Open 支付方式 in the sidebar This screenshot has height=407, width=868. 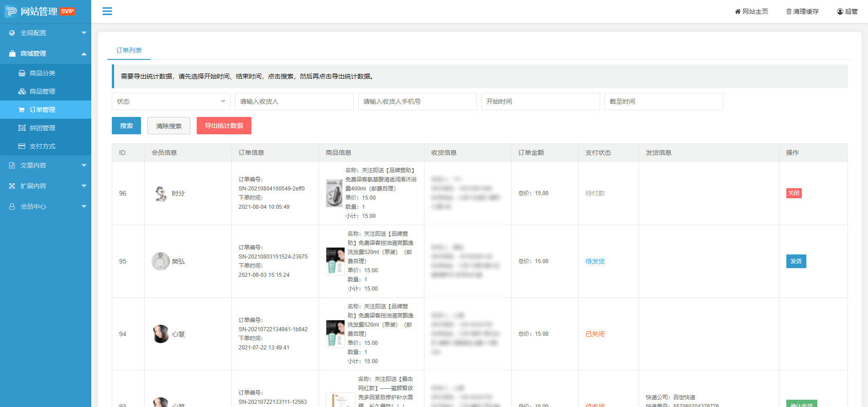pyautogui.click(x=42, y=146)
